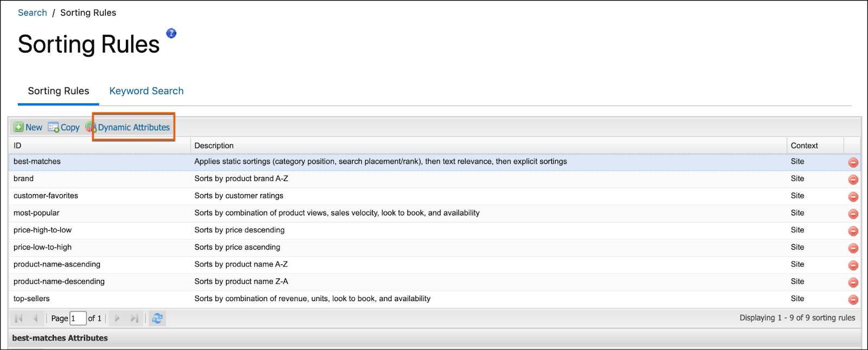Click 'Sorts by price descending' description
Screen dimensions: 868x350
(x=239, y=230)
